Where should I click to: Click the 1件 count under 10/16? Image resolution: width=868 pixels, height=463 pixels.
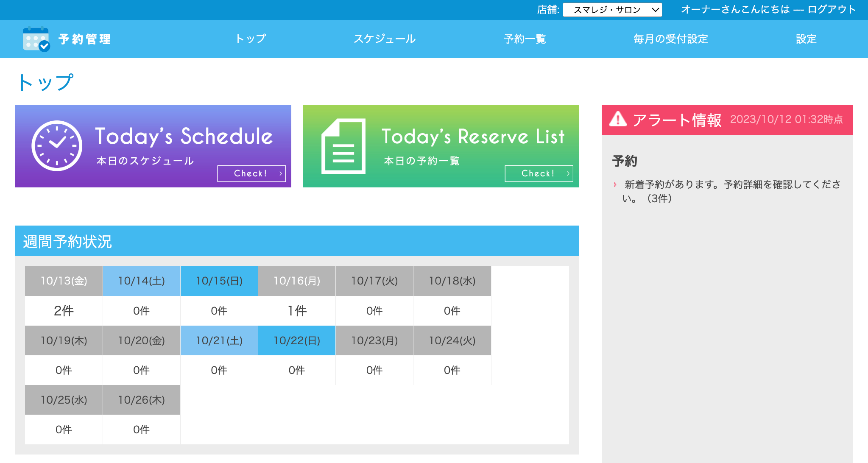point(297,311)
